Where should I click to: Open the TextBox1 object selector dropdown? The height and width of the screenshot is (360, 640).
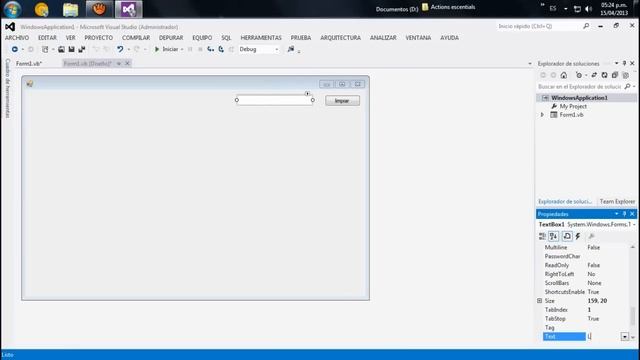tap(634, 224)
